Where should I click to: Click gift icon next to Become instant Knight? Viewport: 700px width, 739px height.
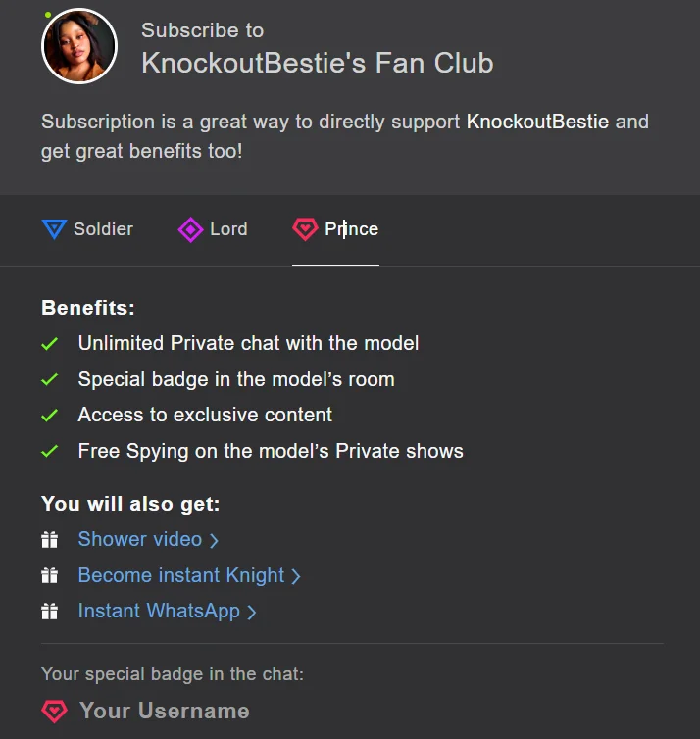point(50,576)
